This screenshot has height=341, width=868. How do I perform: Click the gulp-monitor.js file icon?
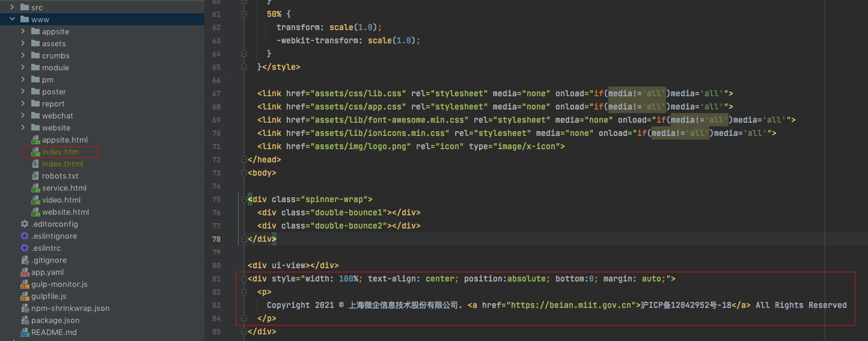click(25, 284)
